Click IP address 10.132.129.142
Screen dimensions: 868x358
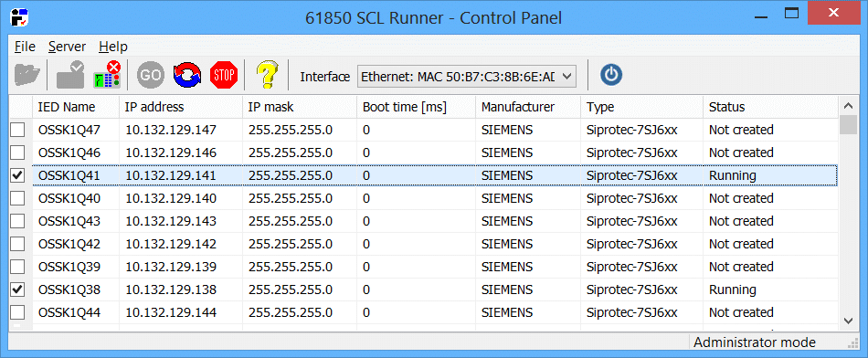171,244
